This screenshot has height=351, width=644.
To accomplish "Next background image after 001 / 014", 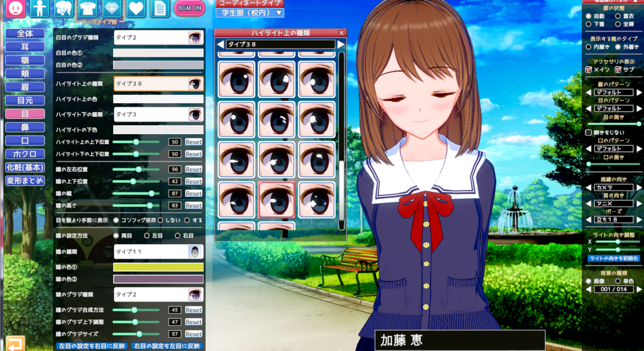I will tap(639, 289).
